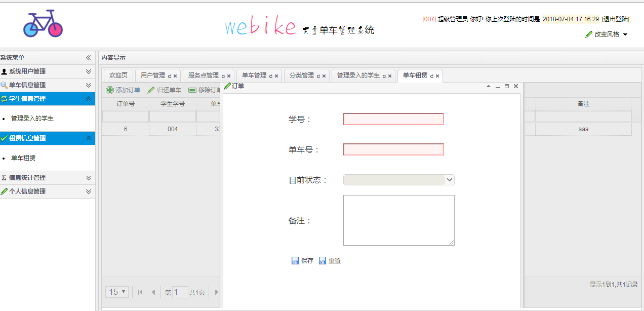Switch to the 欢迎页 tab

pos(118,75)
